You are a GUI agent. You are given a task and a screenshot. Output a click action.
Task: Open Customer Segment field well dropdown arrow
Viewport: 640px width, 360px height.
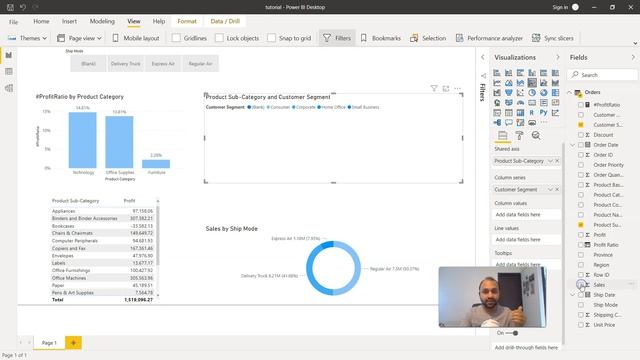tap(550, 189)
